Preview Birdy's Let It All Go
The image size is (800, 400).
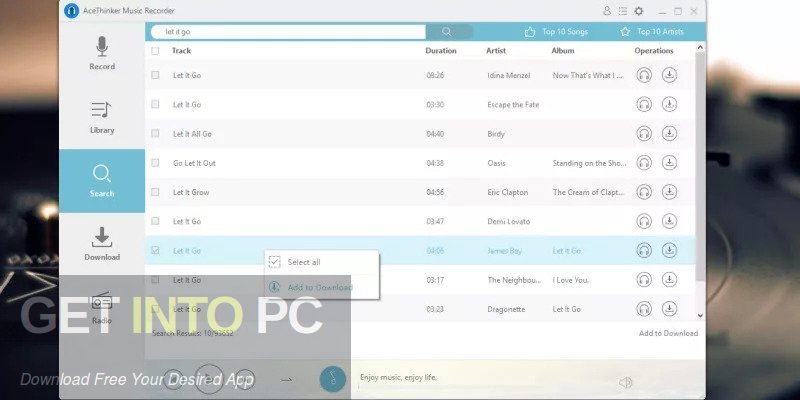[x=644, y=134]
